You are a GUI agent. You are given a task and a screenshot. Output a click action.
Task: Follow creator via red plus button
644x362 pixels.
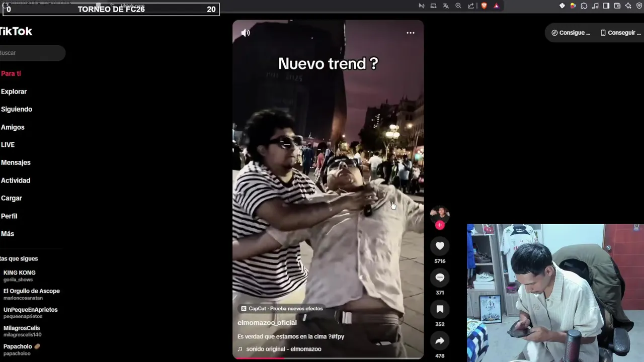point(440,225)
